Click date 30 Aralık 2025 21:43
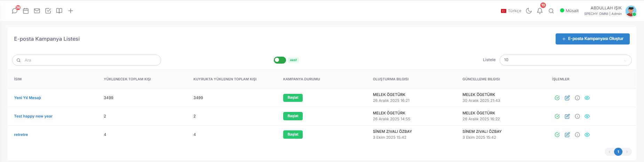This screenshot has height=162, width=644. pyautogui.click(x=481, y=100)
